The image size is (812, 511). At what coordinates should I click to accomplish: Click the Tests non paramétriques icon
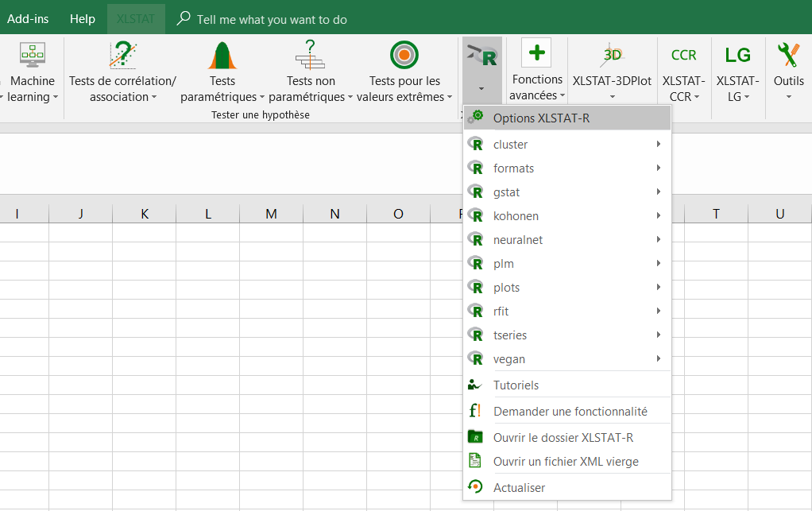[x=311, y=56]
